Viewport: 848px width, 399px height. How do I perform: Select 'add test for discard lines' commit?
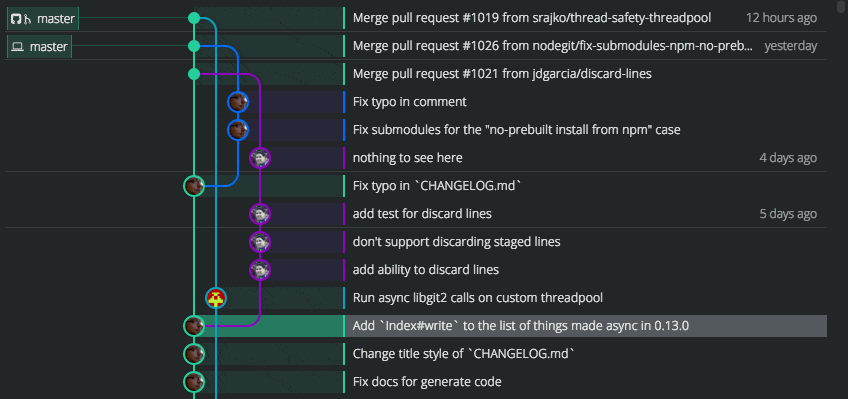[422, 214]
